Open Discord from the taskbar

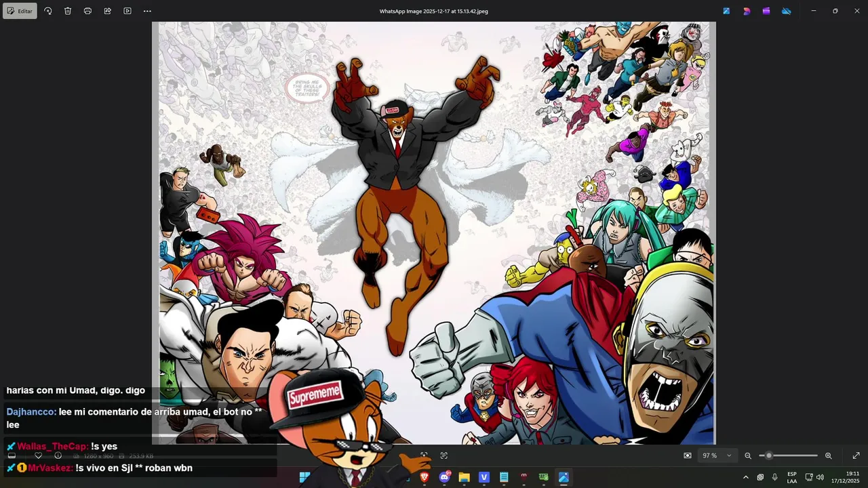tap(445, 477)
